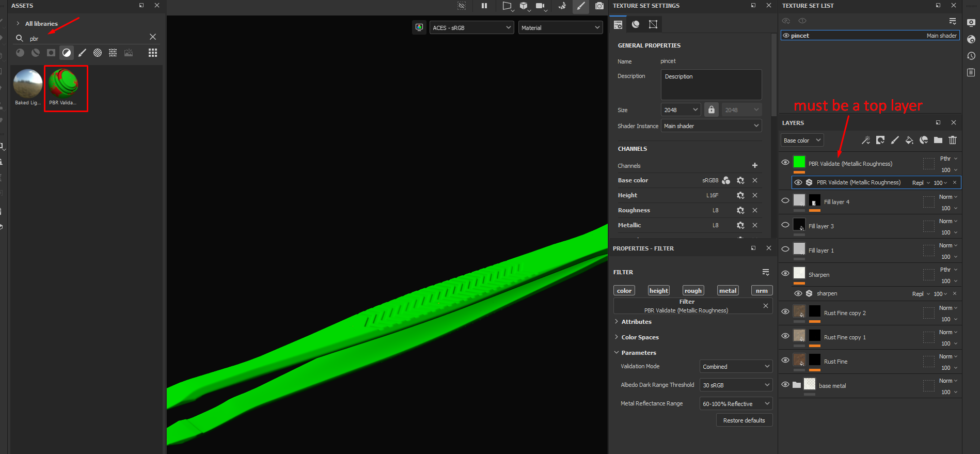Click Restore defaults button
This screenshot has width=980, height=454.
(744, 420)
